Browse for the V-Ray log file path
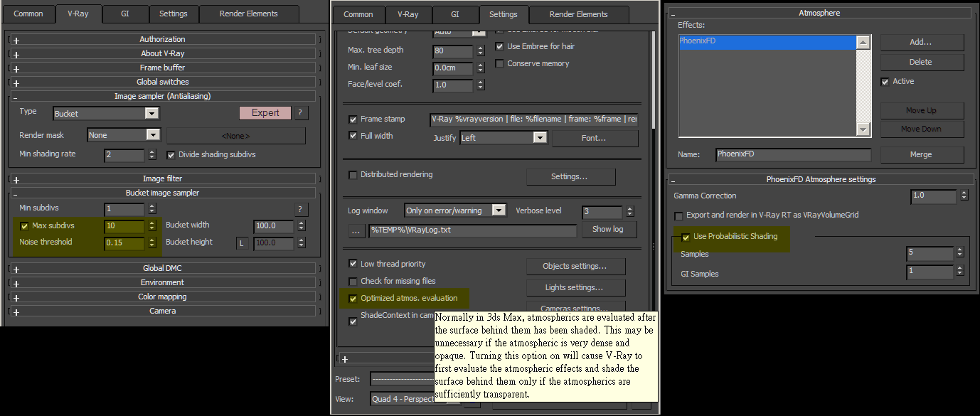The height and width of the screenshot is (416, 980). point(356,230)
